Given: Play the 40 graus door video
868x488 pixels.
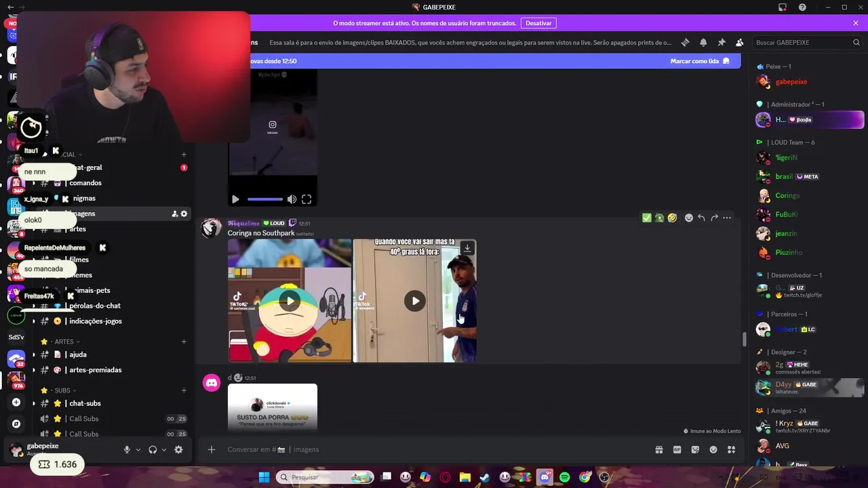Looking at the screenshot, I should [x=415, y=301].
